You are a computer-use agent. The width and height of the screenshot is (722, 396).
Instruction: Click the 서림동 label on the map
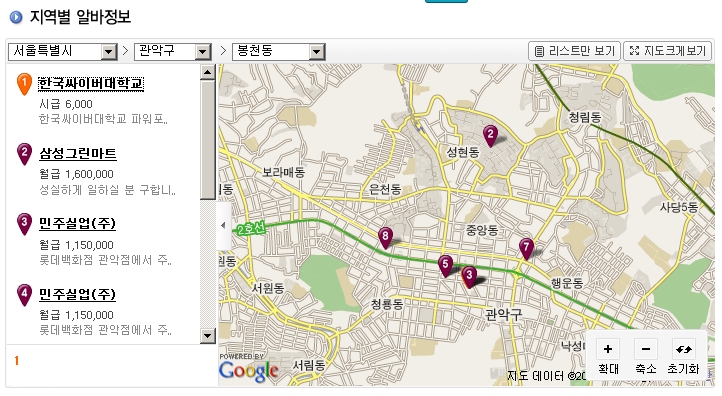point(309,366)
